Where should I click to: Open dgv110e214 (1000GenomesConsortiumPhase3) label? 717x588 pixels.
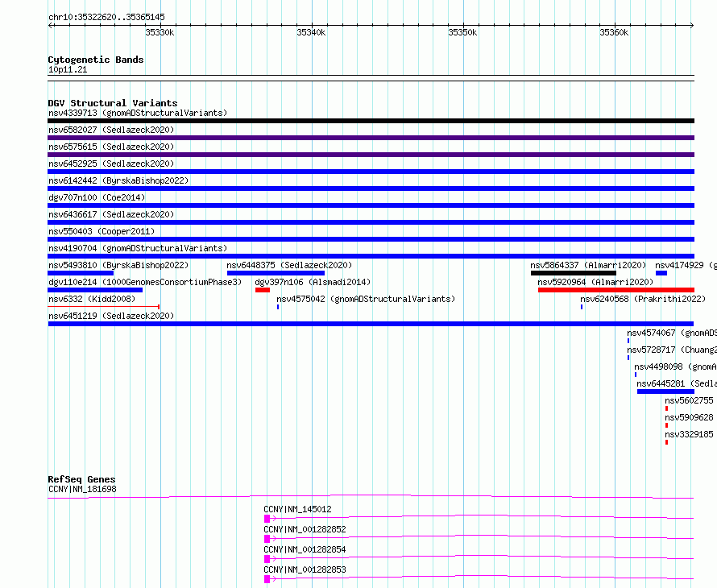click(145, 282)
